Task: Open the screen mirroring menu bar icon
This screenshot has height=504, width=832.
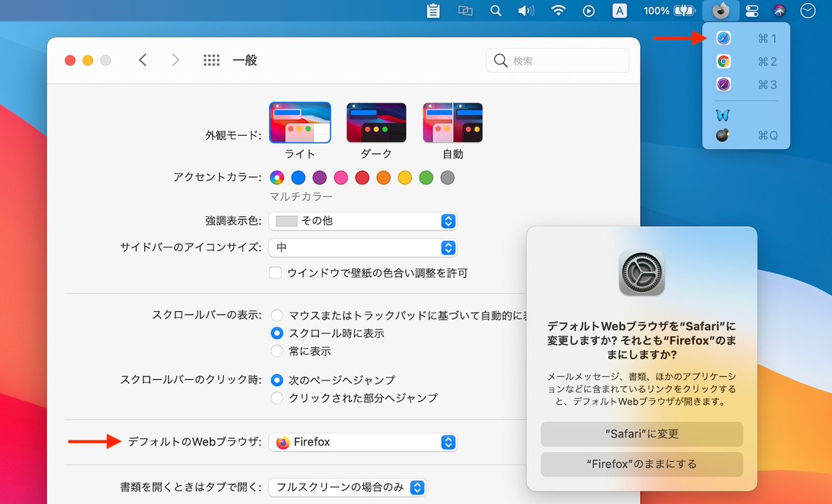Action: [x=465, y=10]
